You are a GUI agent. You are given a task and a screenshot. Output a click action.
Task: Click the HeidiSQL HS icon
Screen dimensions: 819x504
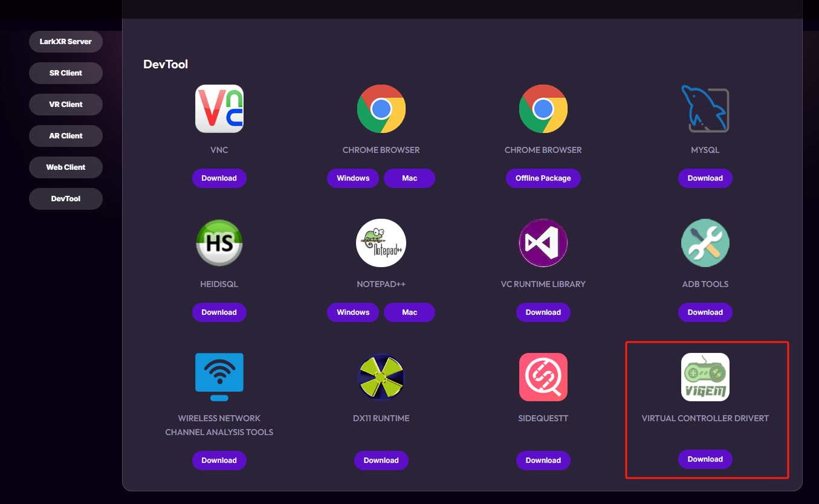(219, 243)
